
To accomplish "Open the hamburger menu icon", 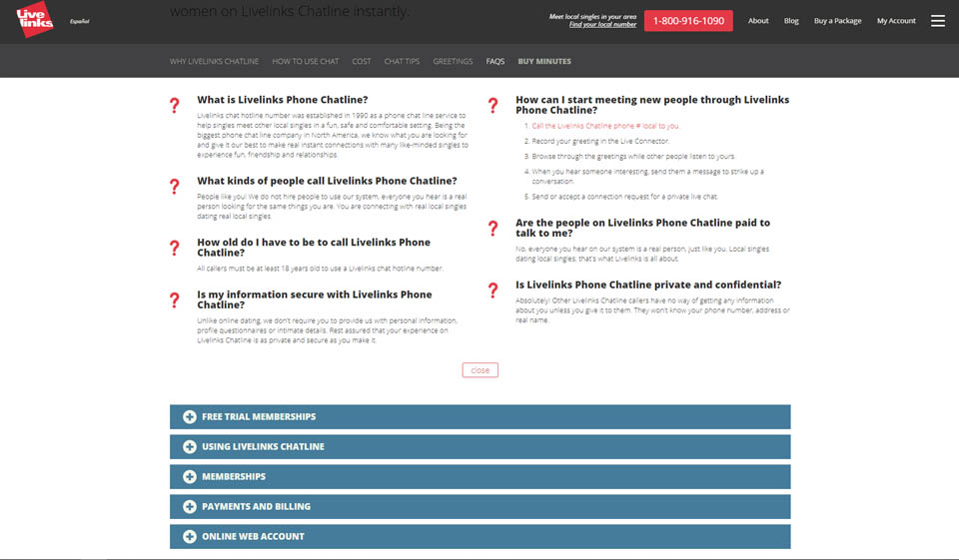I will point(937,21).
